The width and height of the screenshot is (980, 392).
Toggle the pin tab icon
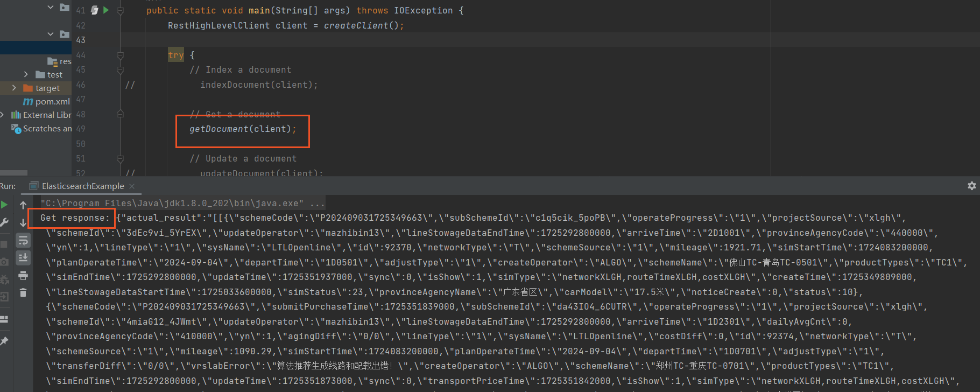[x=4, y=341]
